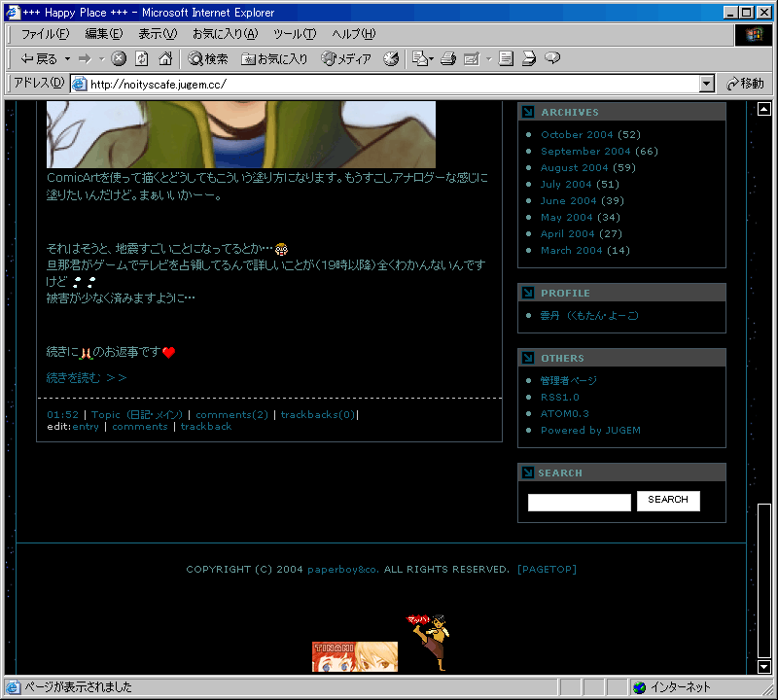Screen dimensions: 778x700
Task: Open the View (表示) menu
Action: 158,34
